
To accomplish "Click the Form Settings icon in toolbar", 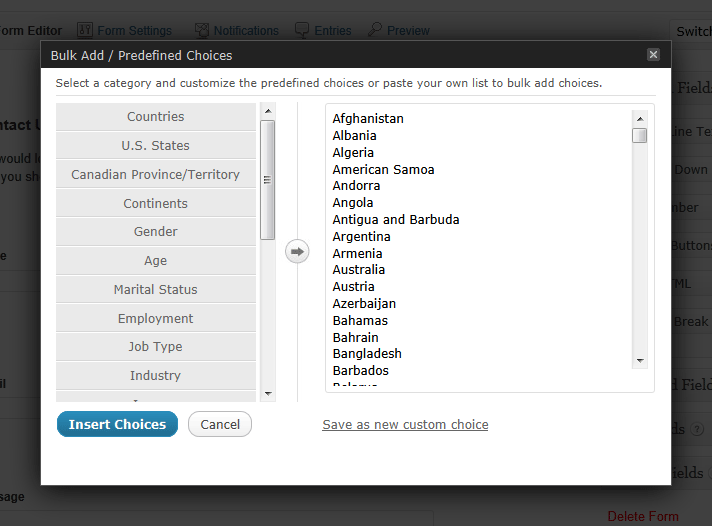I will (84, 30).
